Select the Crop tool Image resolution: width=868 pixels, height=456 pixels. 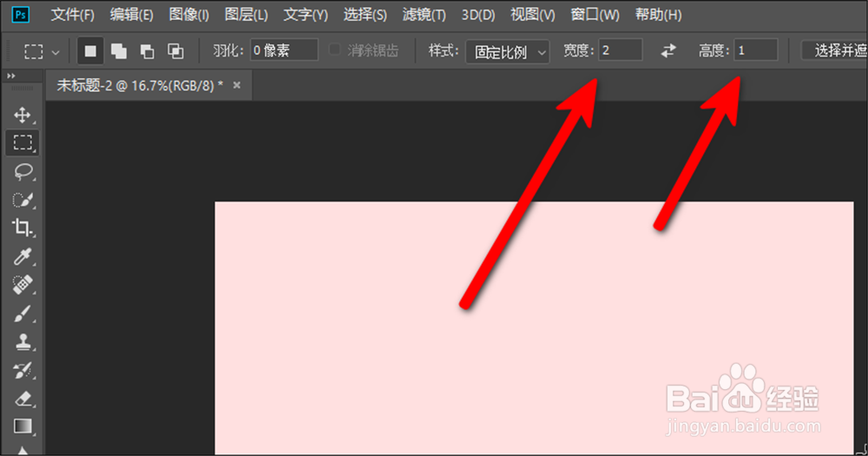(23, 228)
